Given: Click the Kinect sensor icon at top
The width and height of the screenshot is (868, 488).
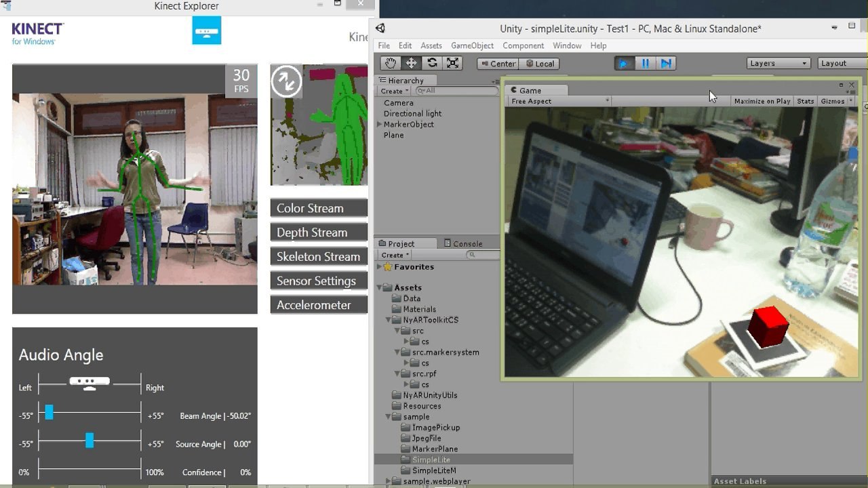Looking at the screenshot, I should [206, 30].
